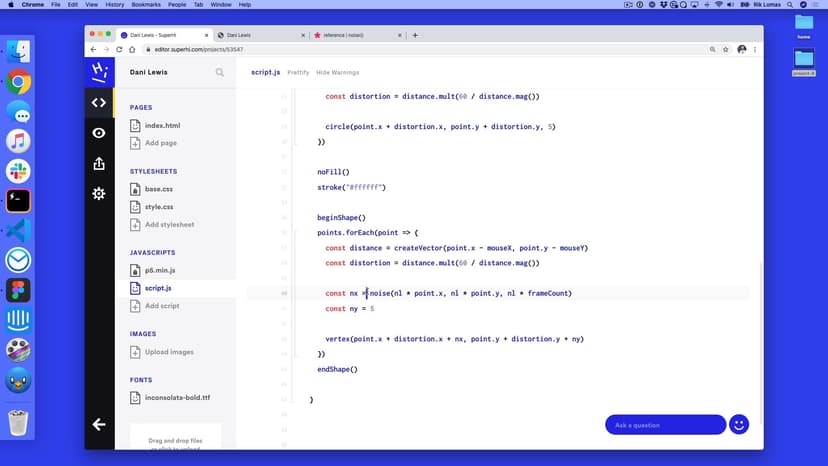828x466 pixels.
Task: Select p5.min.js in Javascripts list
Action: click(x=159, y=270)
